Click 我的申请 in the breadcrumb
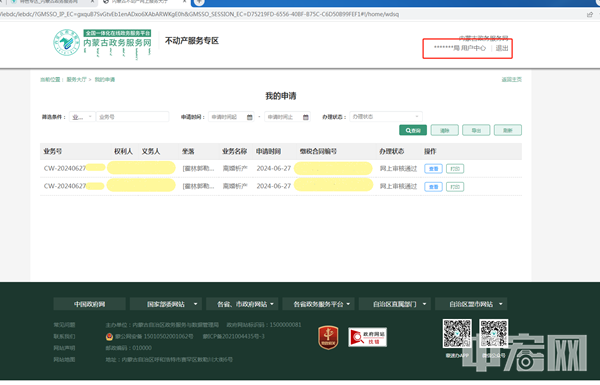The height and width of the screenshot is (385, 600). point(105,80)
